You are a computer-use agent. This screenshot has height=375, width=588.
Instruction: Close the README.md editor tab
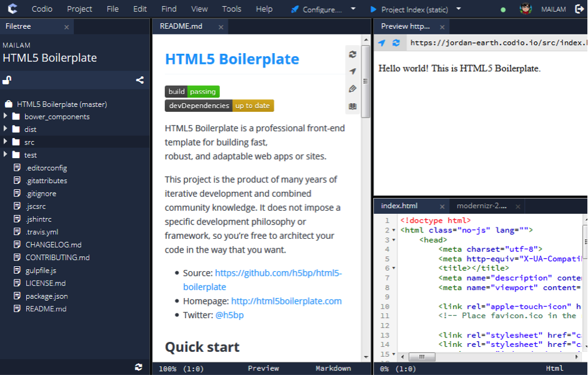pos(221,27)
